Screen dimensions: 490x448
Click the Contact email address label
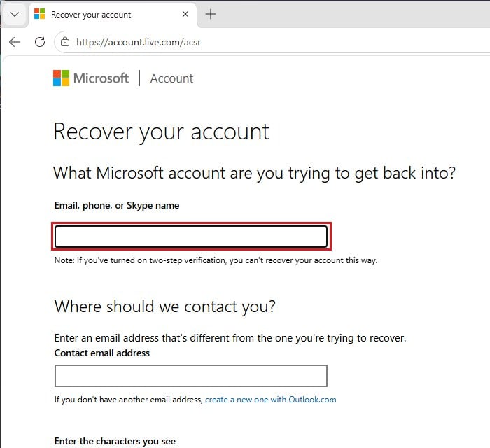(102, 353)
